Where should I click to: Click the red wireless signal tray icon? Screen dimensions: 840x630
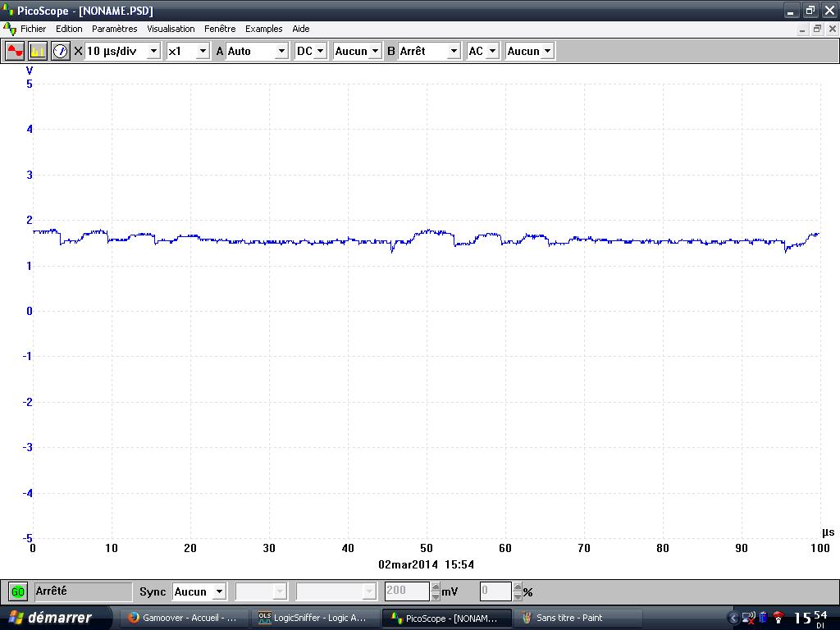point(778,618)
